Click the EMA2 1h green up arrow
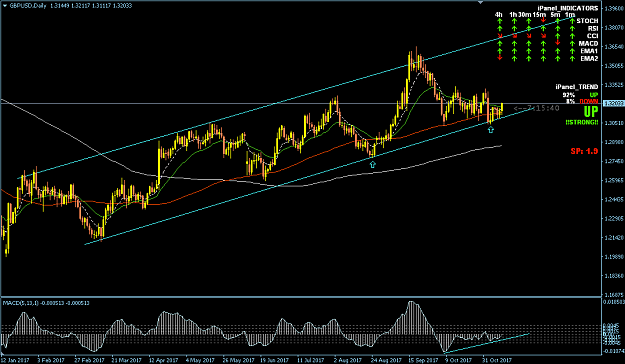The image size is (625, 364). [514, 58]
